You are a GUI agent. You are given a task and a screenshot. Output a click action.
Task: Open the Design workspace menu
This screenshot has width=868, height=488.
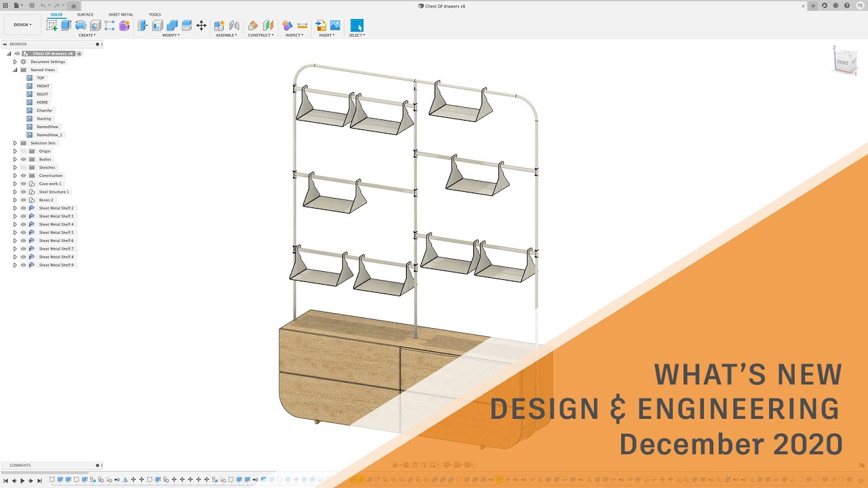21,24
